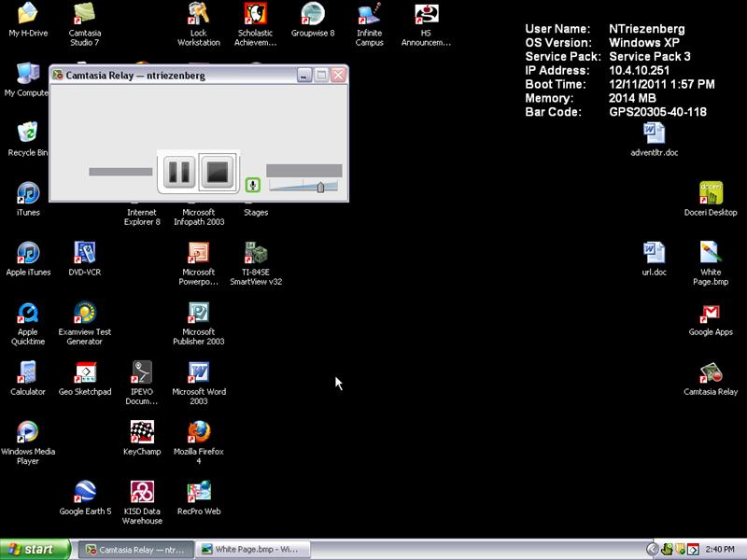Select the Doceri Desktop icon
This screenshot has width=747, height=560.
tap(711, 193)
